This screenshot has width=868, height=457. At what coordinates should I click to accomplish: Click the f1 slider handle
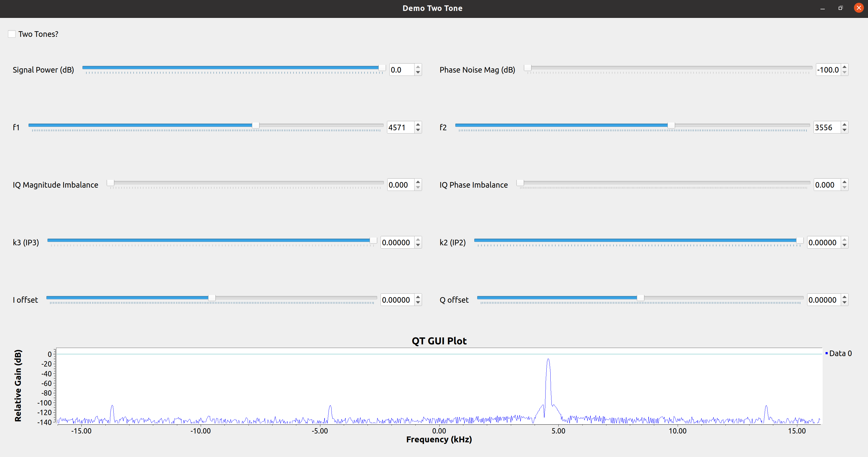[256, 125]
